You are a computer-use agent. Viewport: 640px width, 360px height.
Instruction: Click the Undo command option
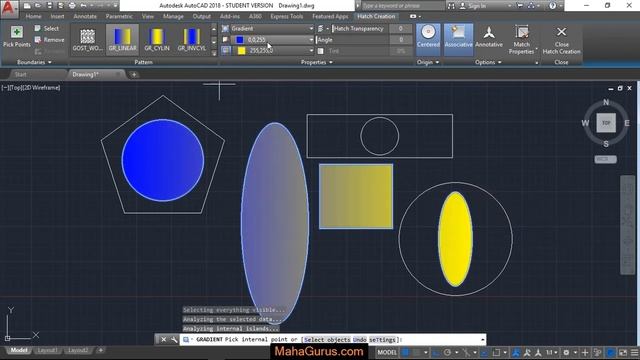click(x=360, y=340)
